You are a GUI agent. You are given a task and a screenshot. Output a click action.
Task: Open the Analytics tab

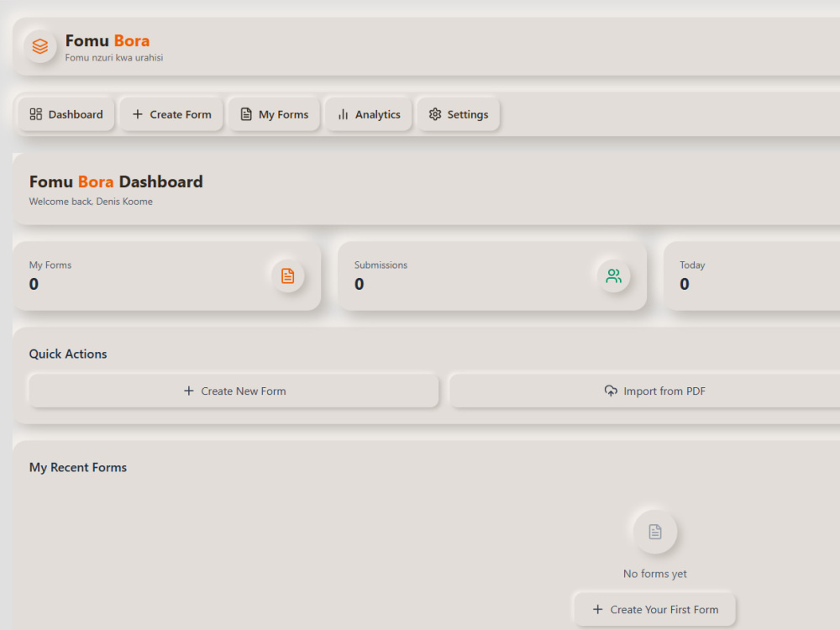pos(369,114)
